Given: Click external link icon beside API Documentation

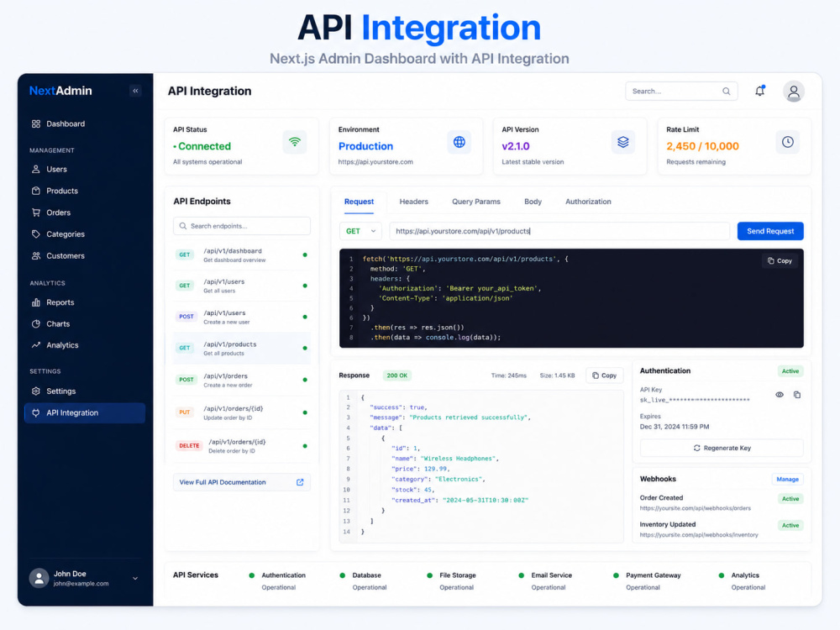Looking at the screenshot, I should 300,482.
